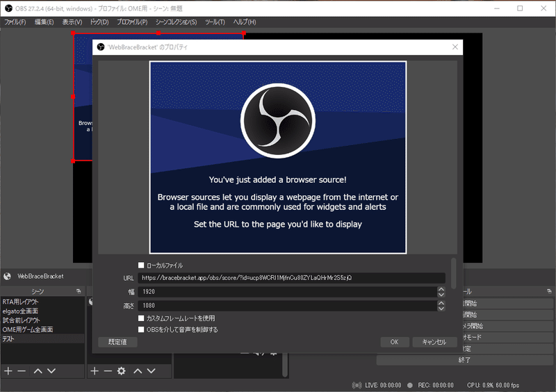
Task: Open the ツール(T) menu
Action: pyautogui.click(x=215, y=22)
